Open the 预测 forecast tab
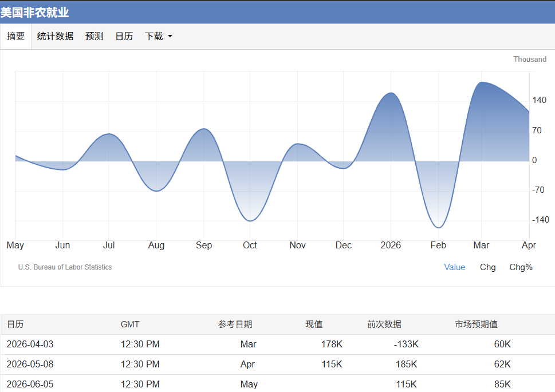 94,37
